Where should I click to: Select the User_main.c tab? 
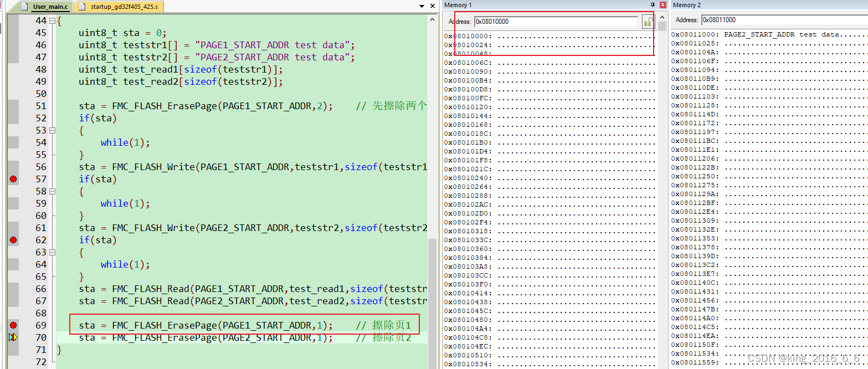click(50, 7)
